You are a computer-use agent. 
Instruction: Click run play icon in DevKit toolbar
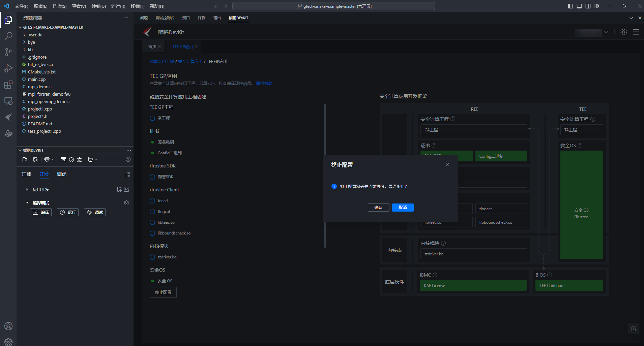pyautogui.click(x=71, y=160)
